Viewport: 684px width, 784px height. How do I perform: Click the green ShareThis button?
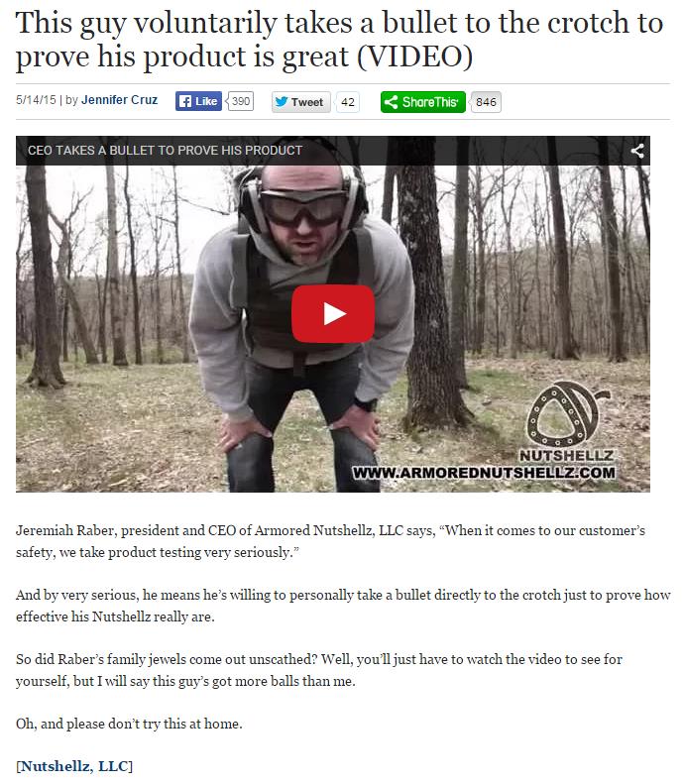[422, 102]
